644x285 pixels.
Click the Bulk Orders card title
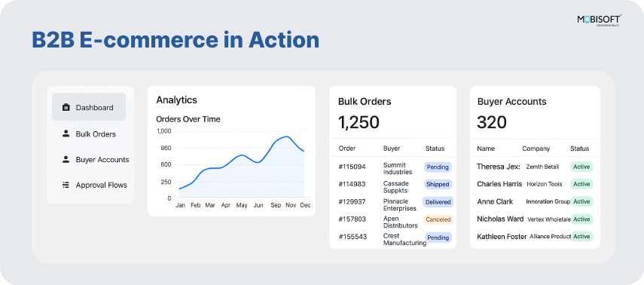[x=365, y=102]
